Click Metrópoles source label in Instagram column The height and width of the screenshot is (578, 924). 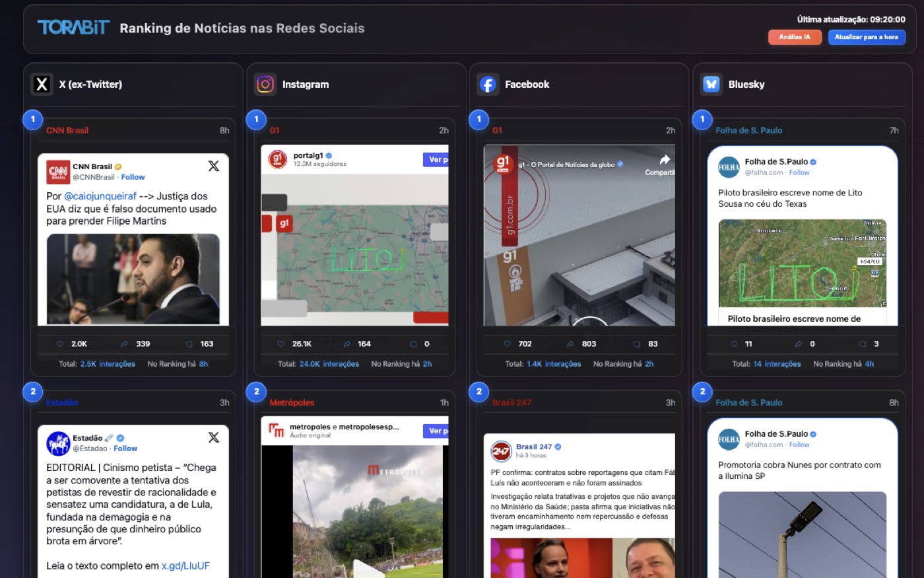coord(292,402)
